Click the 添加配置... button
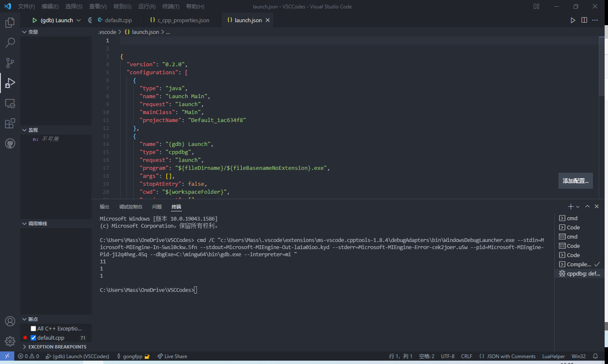The width and height of the screenshot is (608, 364). click(x=575, y=181)
